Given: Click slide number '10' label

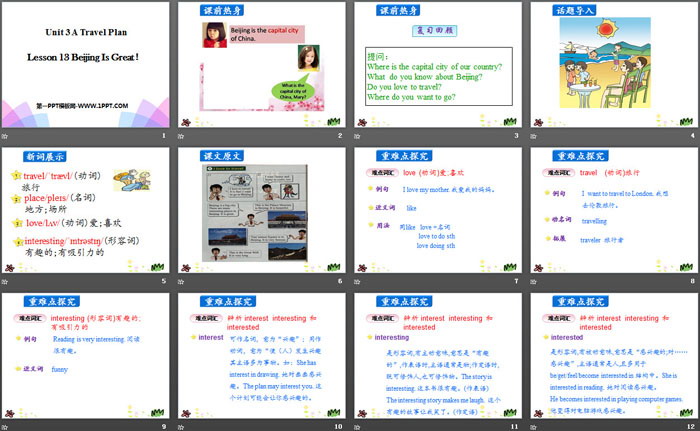Looking at the screenshot, I should (x=338, y=427).
